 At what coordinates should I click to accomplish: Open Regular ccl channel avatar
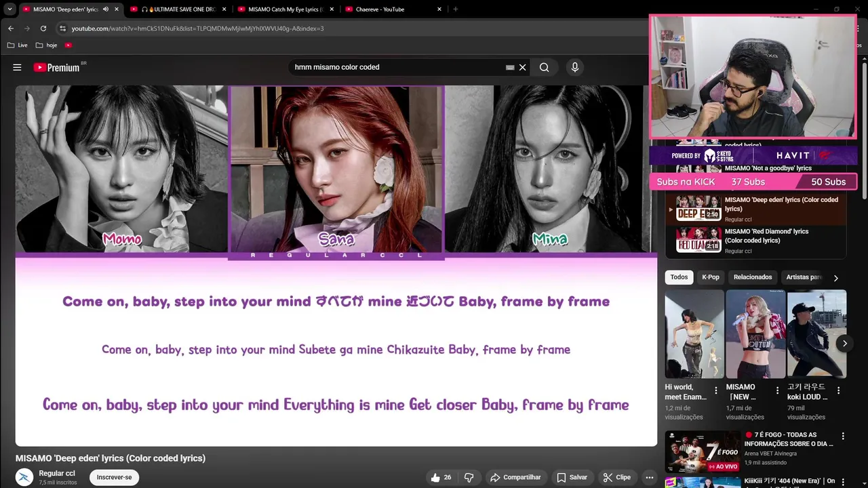24,477
